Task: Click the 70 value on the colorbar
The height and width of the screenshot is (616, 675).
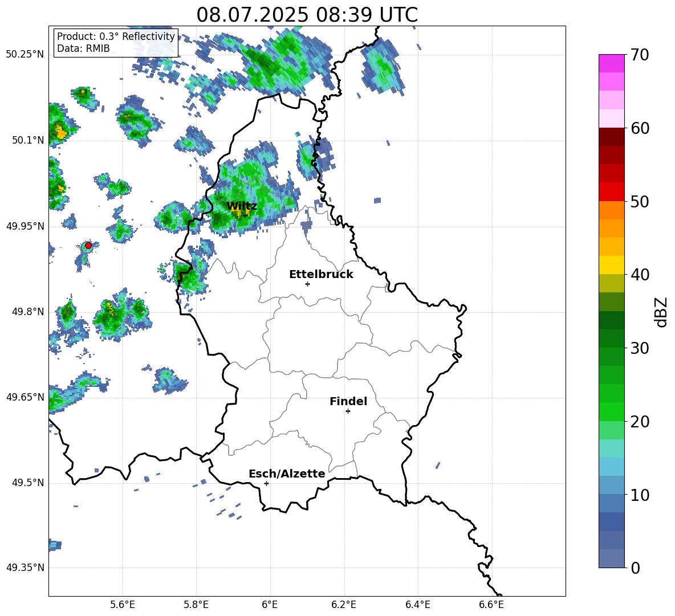Action: [640, 55]
